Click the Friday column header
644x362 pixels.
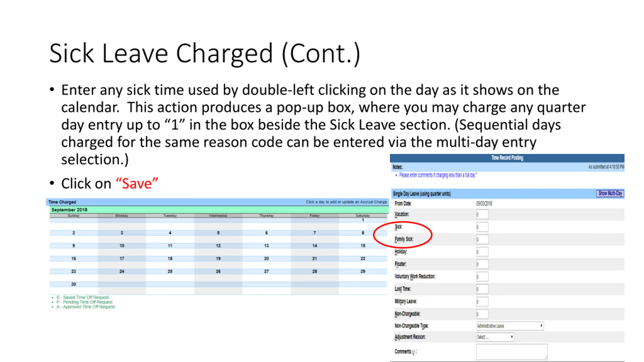(x=314, y=215)
